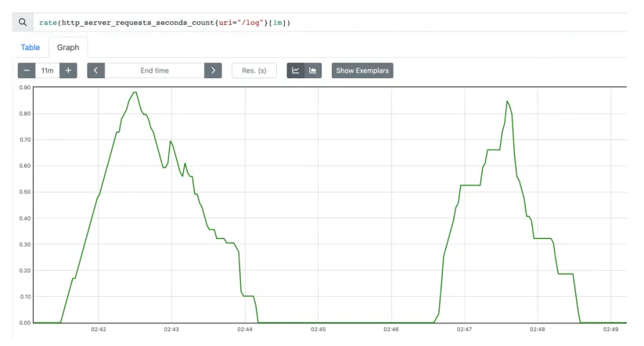Click the second peak near 0.85 on graph

pyautogui.click(x=507, y=101)
